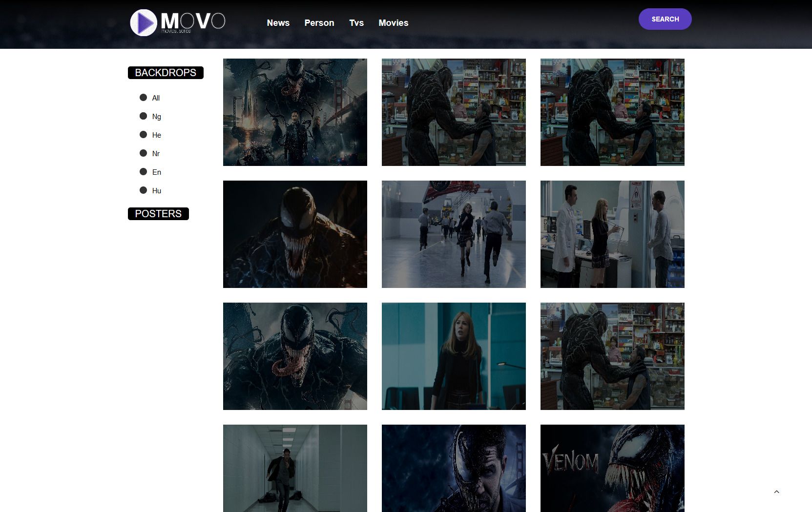Click the MOVO play-button logo
The width and height of the screenshot is (812, 512).
(x=178, y=22)
